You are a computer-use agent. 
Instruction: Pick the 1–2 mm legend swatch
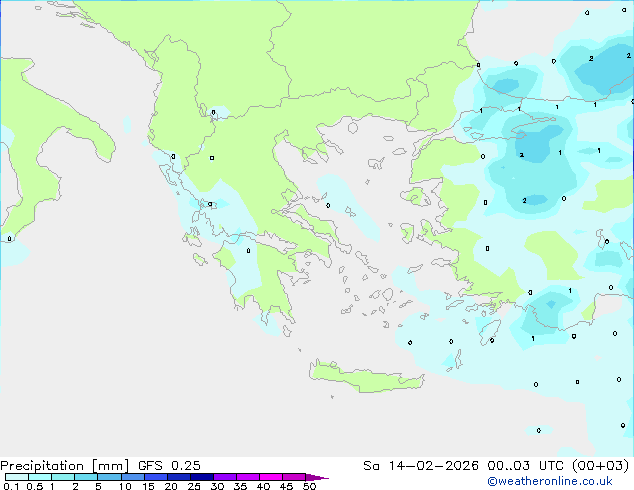63,477
